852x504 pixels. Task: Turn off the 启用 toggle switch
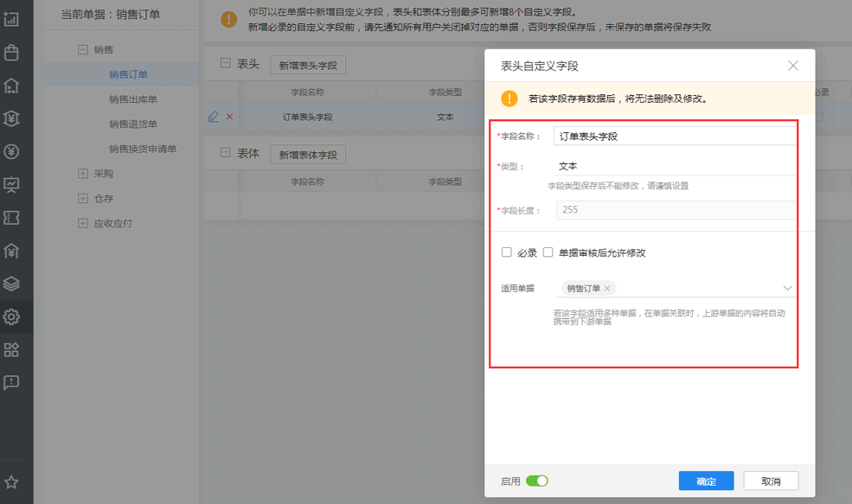point(535,481)
